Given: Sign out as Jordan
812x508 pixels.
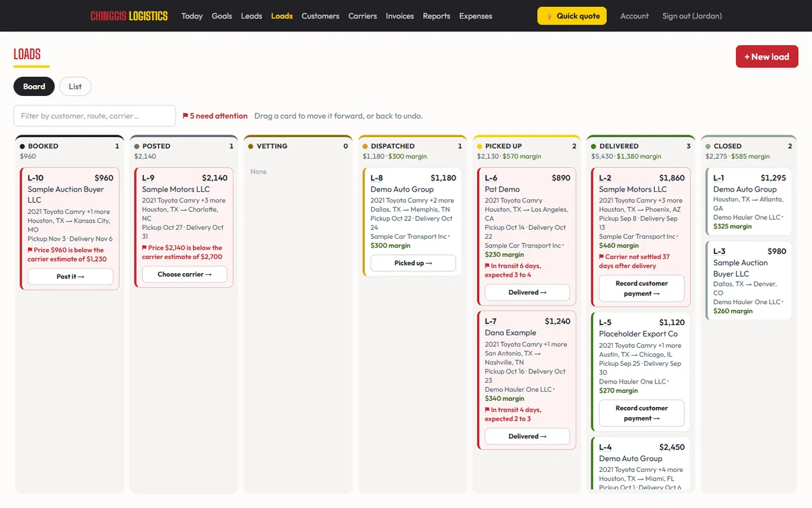Looking at the screenshot, I should coord(692,16).
